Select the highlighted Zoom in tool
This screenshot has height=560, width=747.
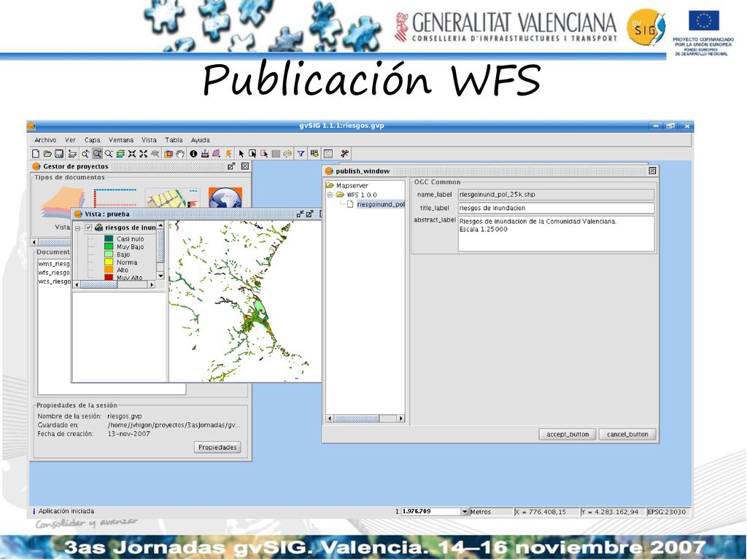click(x=97, y=154)
